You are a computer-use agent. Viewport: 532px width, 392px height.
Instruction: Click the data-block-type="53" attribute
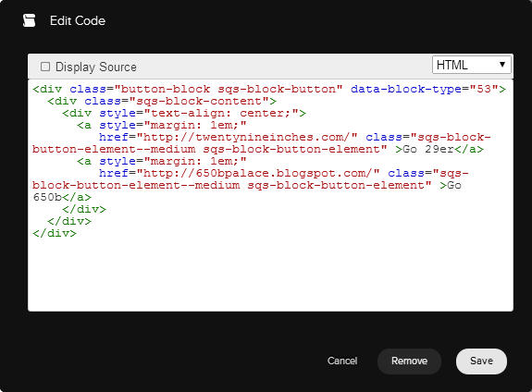coord(425,89)
